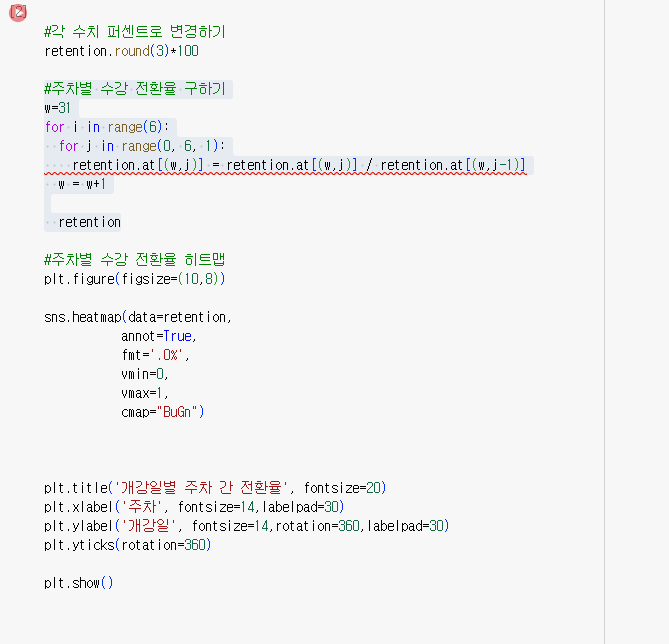This screenshot has height=644, width=669.
Task: Click the plt.xlabel('주차') line
Action: 194,507
